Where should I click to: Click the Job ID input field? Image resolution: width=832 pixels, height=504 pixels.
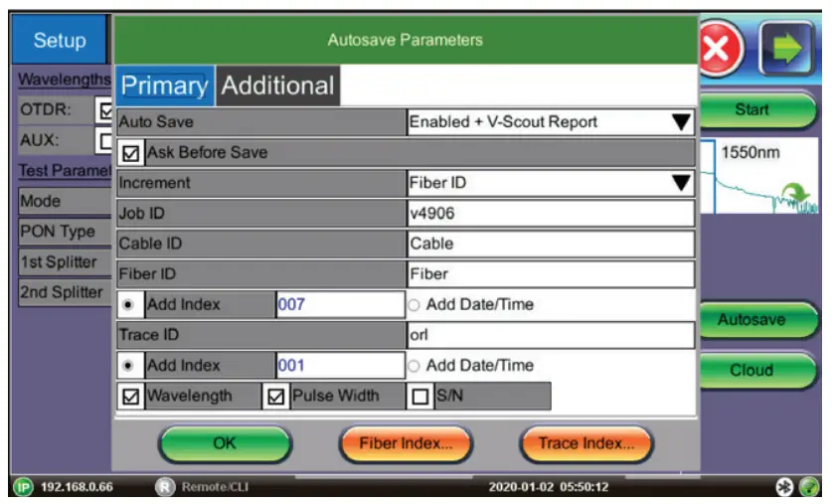[x=551, y=214]
